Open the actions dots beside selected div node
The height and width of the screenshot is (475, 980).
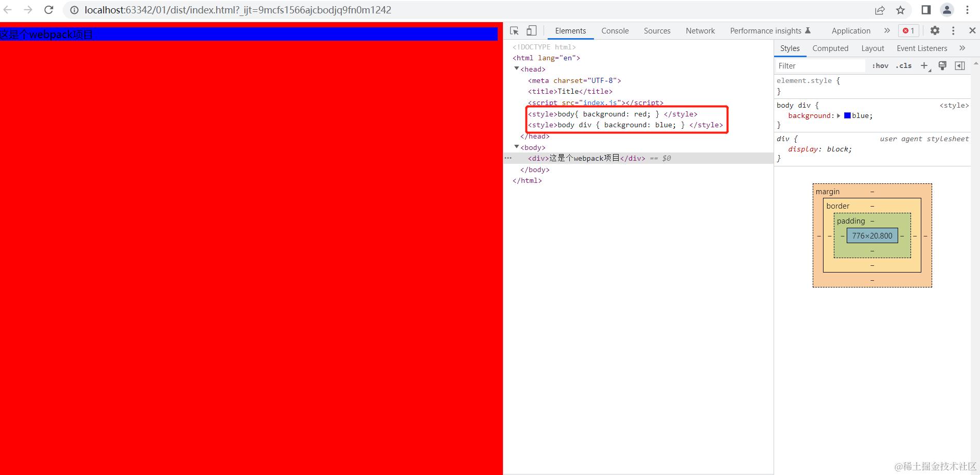[x=508, y=158]
